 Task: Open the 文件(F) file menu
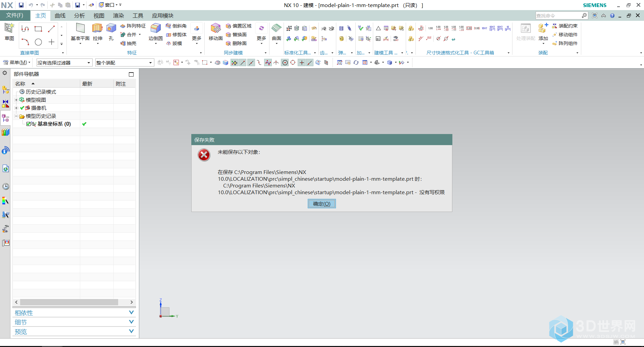point(15,15)
